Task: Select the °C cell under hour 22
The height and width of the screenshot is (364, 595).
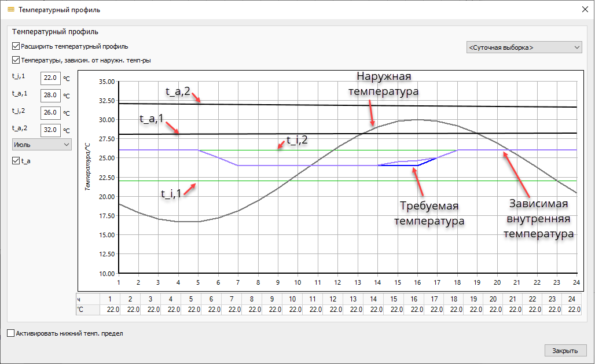Action: 532,310
